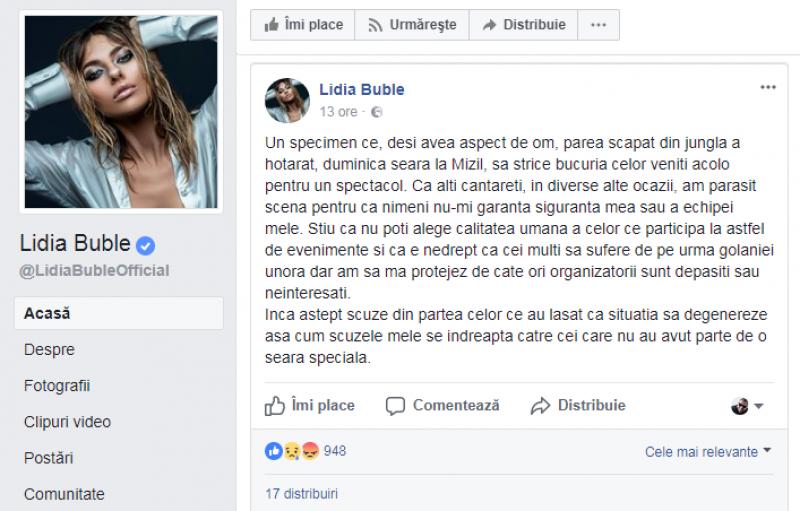Click the sad reaction emoji icon
This screenshot has height=511, width=800.
click(292, 451)
